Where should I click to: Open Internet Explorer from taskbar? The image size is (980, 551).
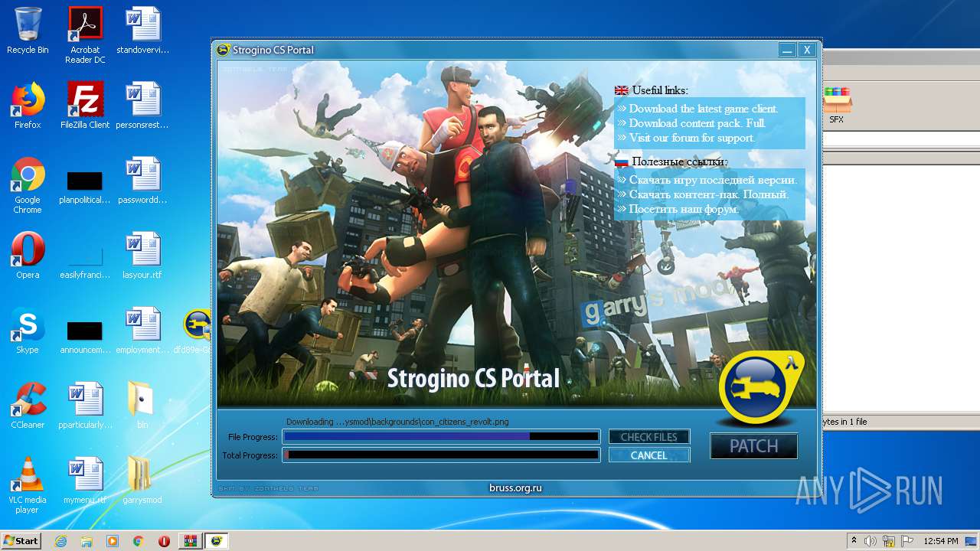pyautogui.click(x=60, y=541)
